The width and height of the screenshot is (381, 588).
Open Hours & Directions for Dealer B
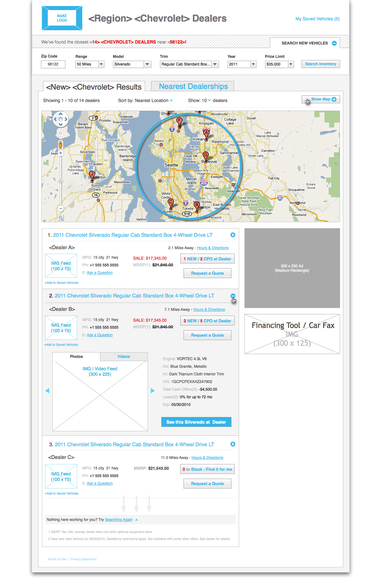(x=209, y=310)
